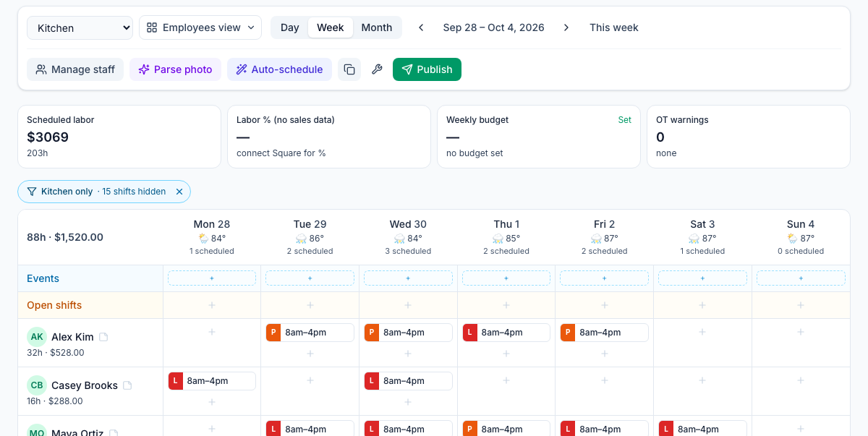Add open shift on Tue 29
Viewport: 868px width, 436px height.
pos(310,305)
